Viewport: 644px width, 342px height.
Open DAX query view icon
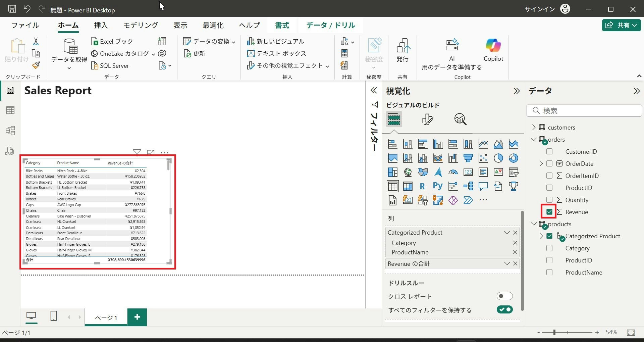point(10,151)
